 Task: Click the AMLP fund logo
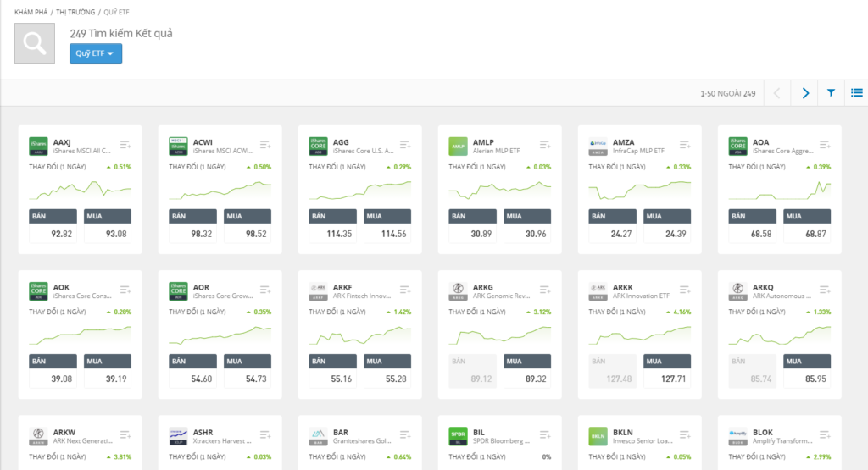click(458, 147)
